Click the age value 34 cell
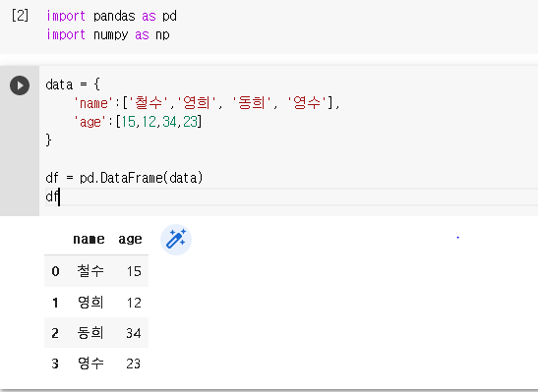Viewport: 538px width, 392px height. click(x=134, y=333)
